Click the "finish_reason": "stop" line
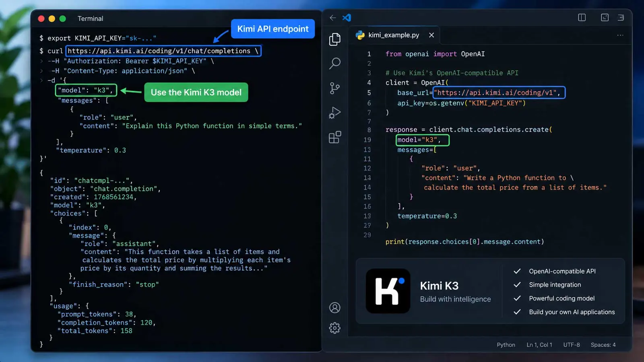The image size is (644, 362). click(x=114, y=284)
